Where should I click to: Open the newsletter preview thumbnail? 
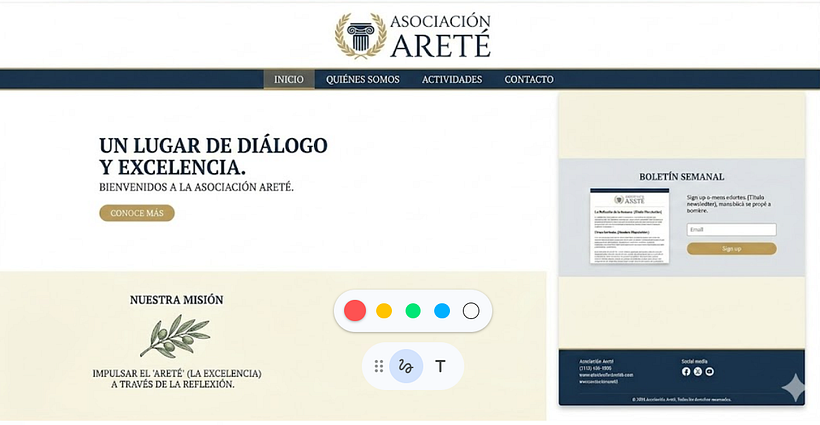pyautogui.click(x=630, y=226)
